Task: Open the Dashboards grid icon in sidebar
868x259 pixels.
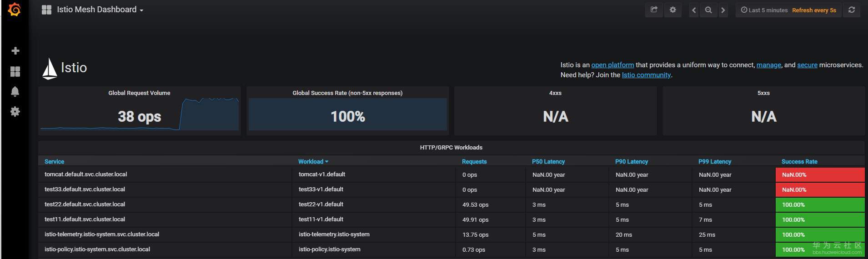Action: click(x=15, y=71)
